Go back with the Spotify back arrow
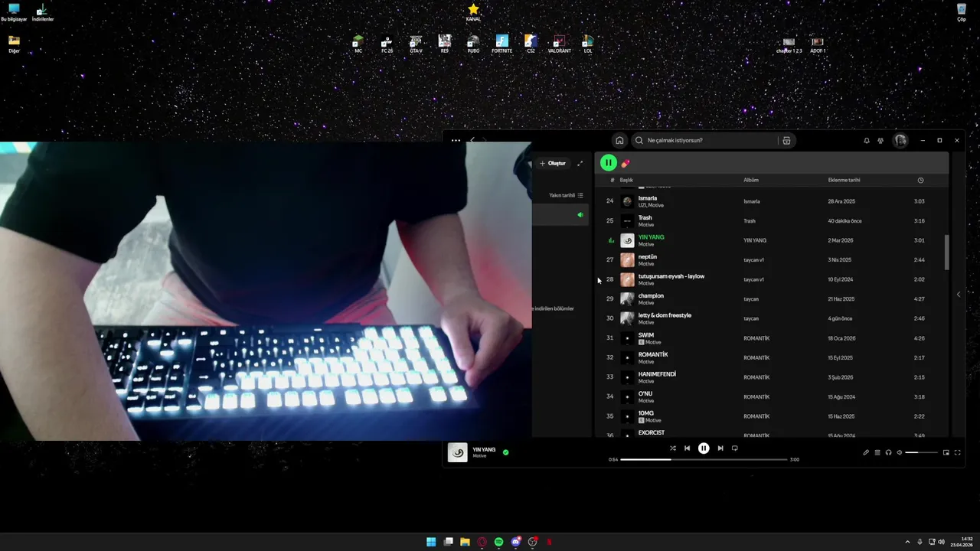980x551 pixels. point(472,140)
